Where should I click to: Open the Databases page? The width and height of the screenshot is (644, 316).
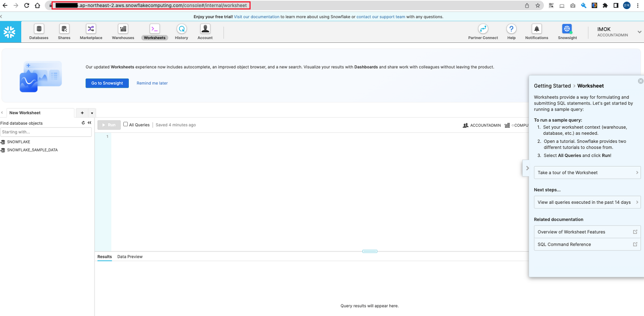click(x=39, y=32)
